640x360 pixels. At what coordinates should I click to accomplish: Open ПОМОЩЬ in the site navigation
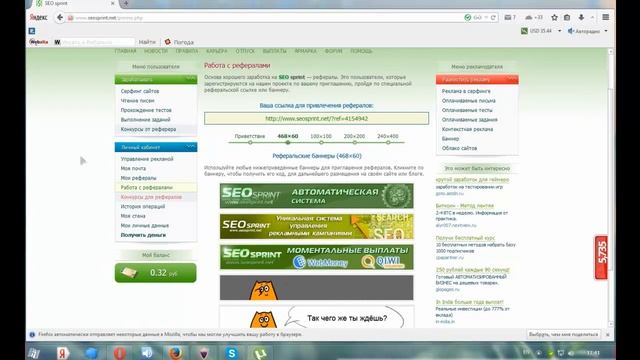tap(361, 51)
